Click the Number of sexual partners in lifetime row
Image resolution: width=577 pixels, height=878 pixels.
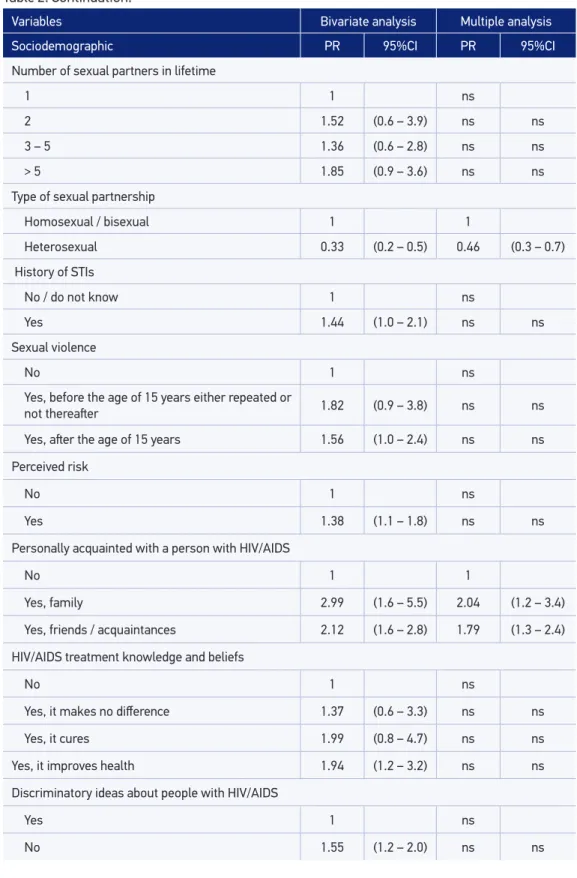(x=289, y=71)
